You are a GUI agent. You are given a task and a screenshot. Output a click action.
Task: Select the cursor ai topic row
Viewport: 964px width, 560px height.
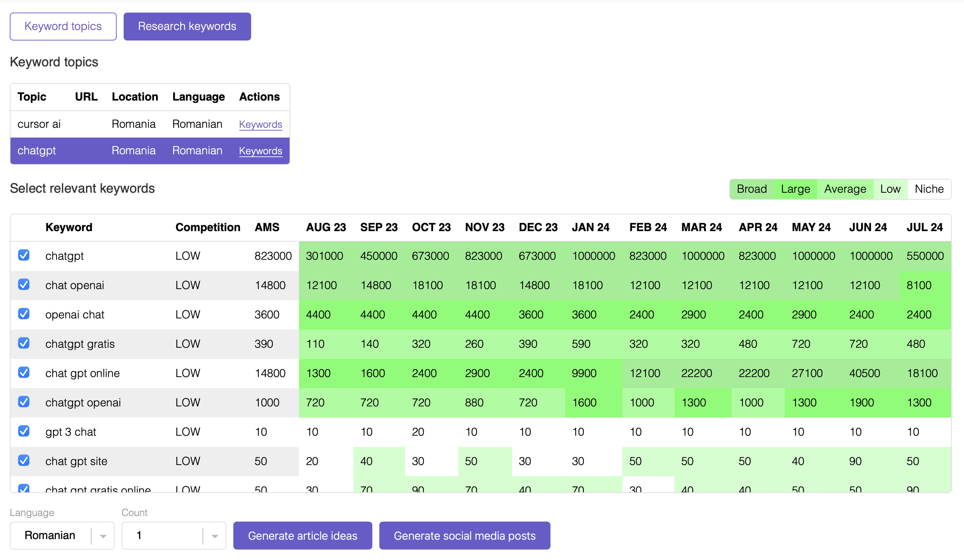click(150, 124)
